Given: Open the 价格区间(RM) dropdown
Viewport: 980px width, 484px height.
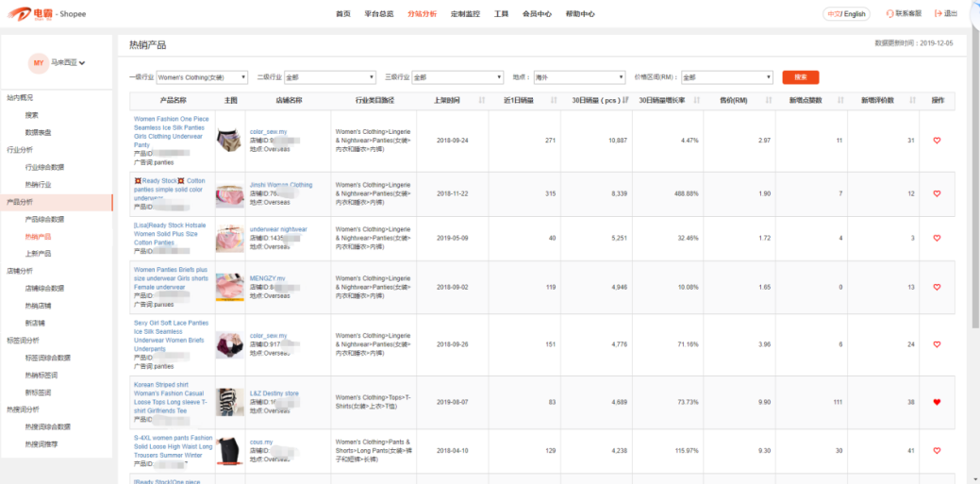Looking at the screenshot, I should (x=726, y=77).
